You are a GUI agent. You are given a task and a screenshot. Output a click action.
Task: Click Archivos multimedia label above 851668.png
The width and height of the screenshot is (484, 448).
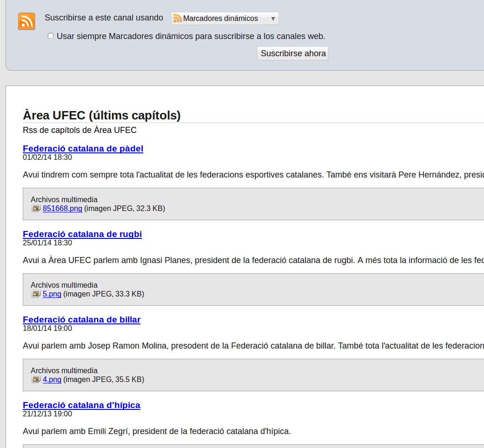pyautogui.click(x=64, y=200)
